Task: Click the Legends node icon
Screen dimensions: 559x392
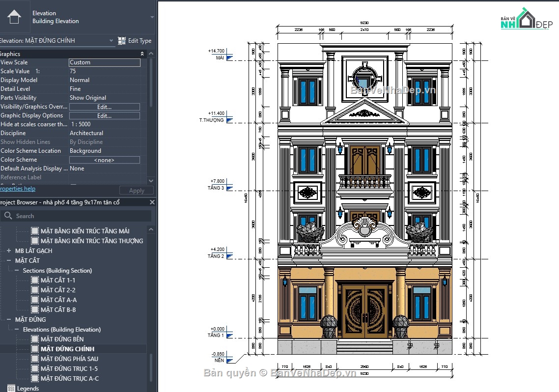Action: (x=11, y=389)
